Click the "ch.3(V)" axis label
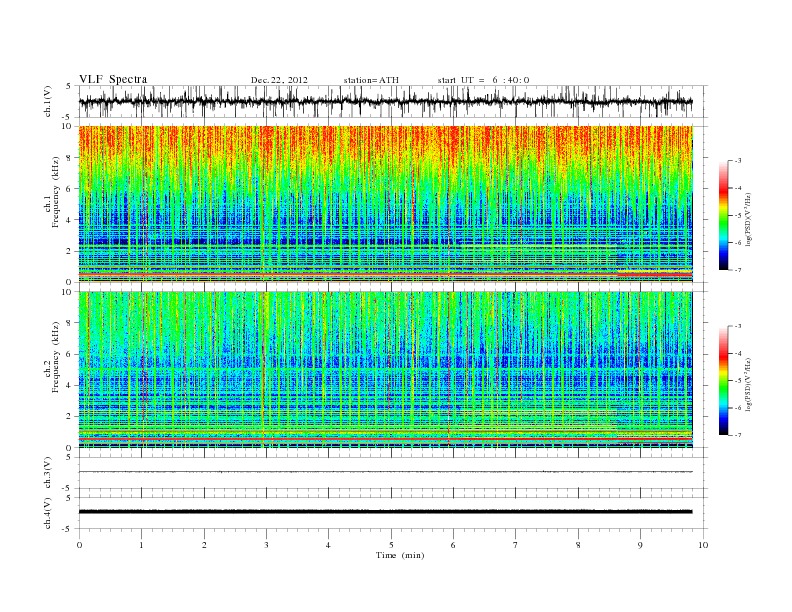Viewport: 792px width, 612px height. click(x=48, y=473)
